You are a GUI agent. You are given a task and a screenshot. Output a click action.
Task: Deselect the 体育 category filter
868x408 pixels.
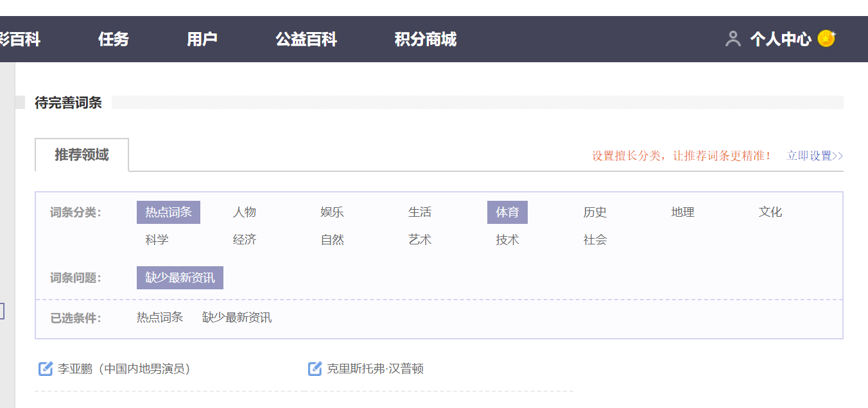507,212
